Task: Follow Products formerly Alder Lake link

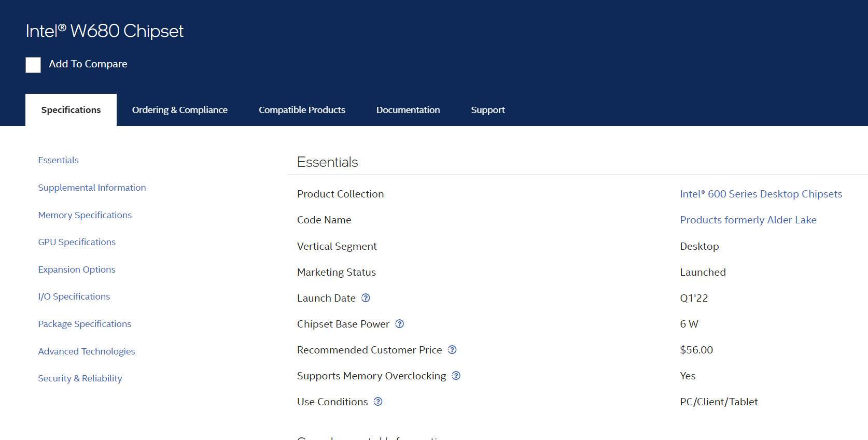Action: (748, 220)
